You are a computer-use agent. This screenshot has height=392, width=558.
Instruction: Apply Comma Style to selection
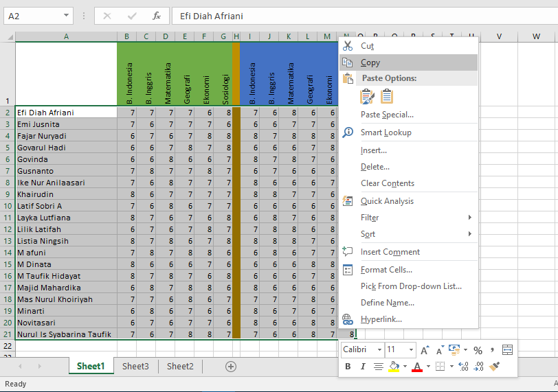click(492, 350)
